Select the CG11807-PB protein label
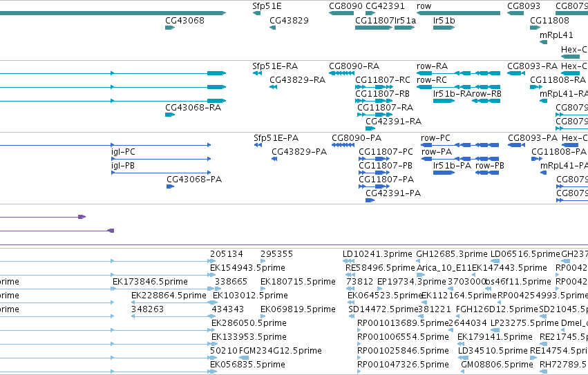This screenshot has width=588, height=375. pyautogui.click(x=386, y=166)
